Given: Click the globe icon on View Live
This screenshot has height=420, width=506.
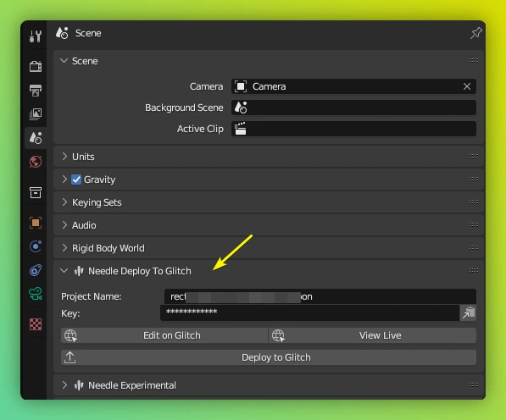Looking at the screenshot, I should (x=278, y=335).
